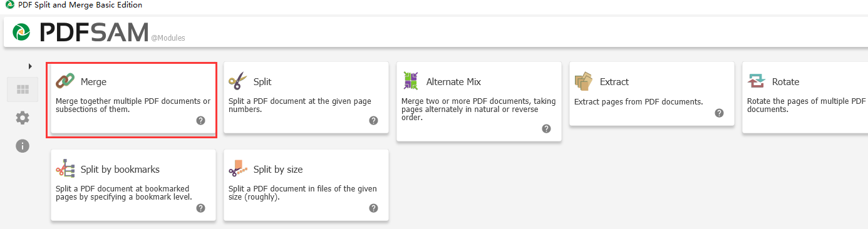Click the Rotate arrows icon

click(757, 81)
